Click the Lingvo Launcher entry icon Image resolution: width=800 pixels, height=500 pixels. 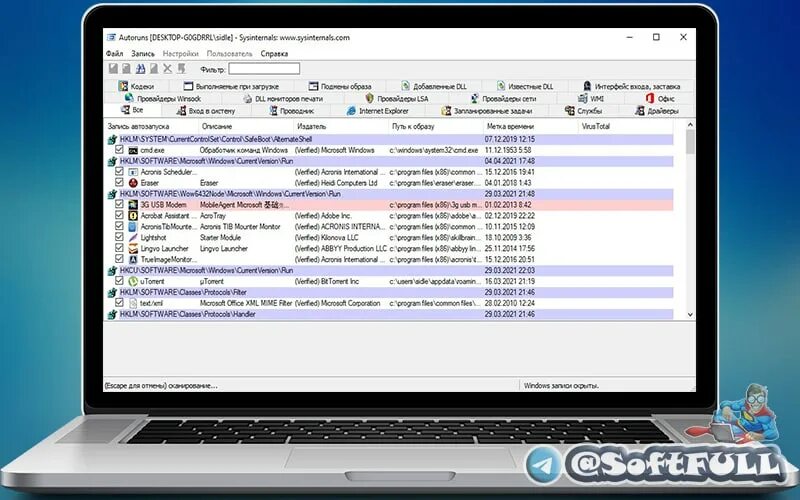coord(133,248)
